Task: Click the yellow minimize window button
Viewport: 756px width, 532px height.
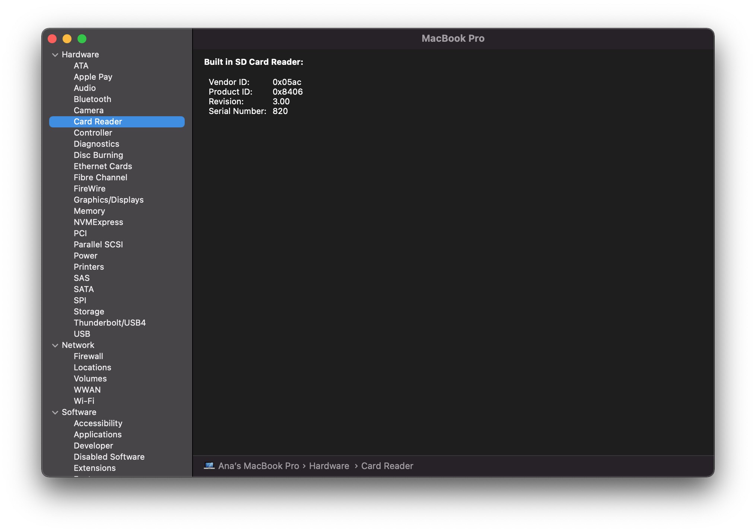Action: tap(67, 39)
